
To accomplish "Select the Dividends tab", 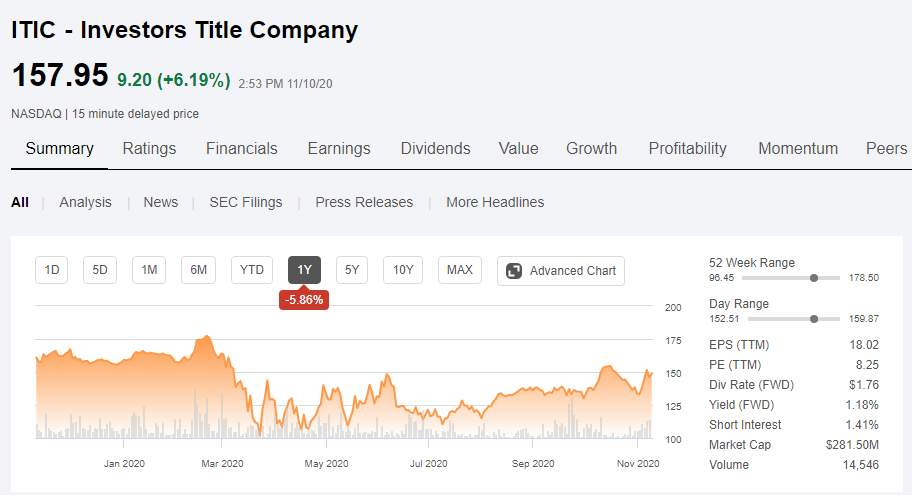I will [x=436, y=149].
